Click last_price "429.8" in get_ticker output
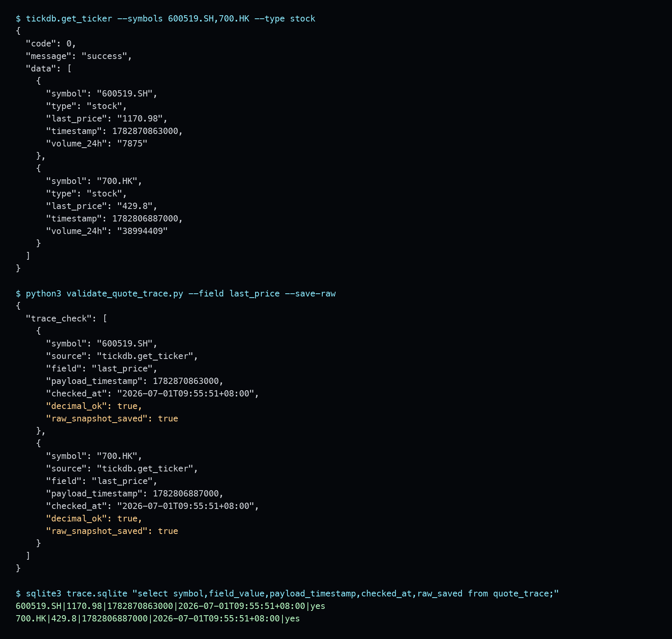This screenshot has height=639, width=672. point(102,206)
